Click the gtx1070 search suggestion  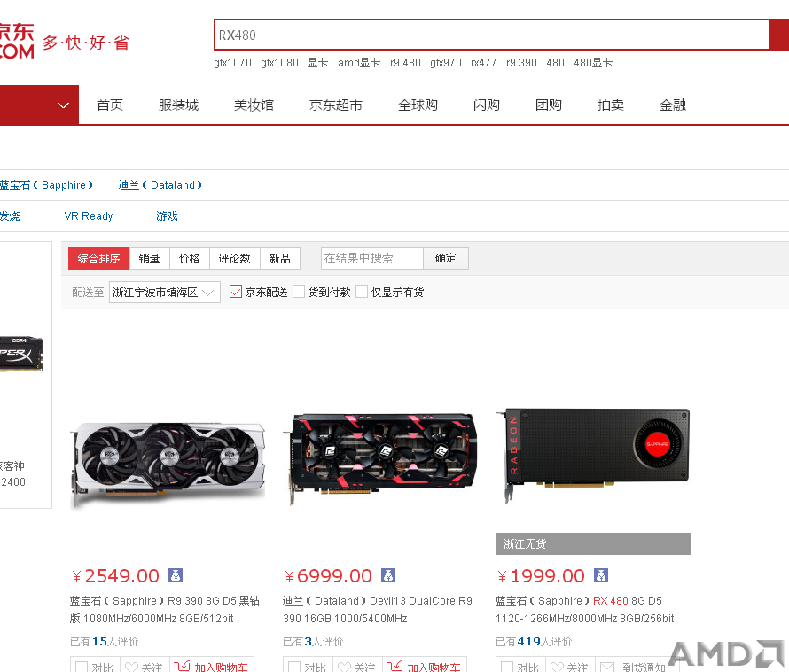232,63
